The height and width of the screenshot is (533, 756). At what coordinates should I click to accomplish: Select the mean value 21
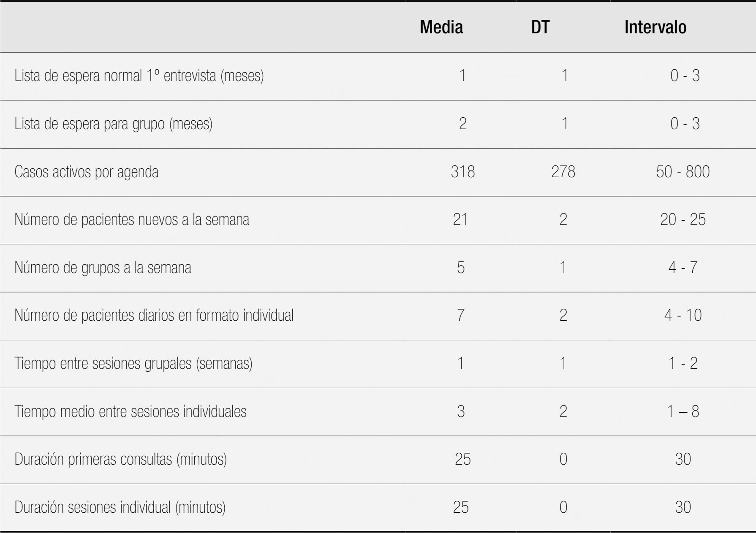460,220
